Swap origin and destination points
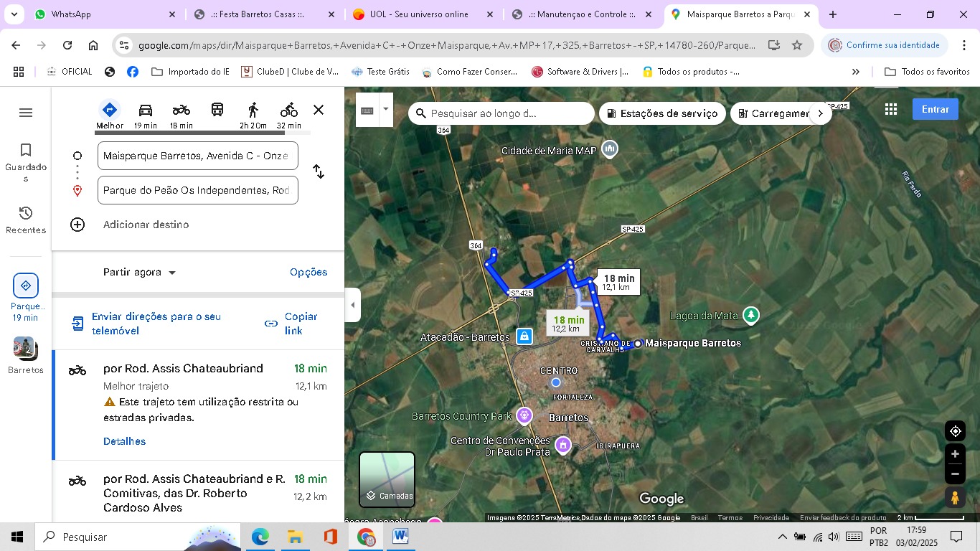Viewport: 980px width, 551px height. coord(319,172)
